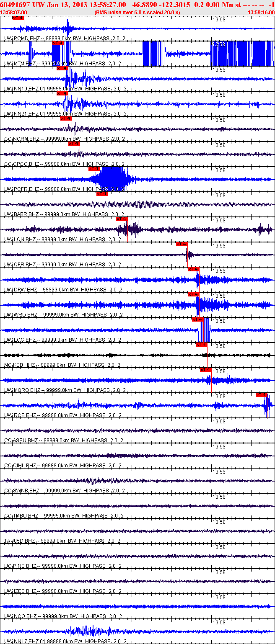Click the clipped PCFR waveform burst

coord(114,179)
